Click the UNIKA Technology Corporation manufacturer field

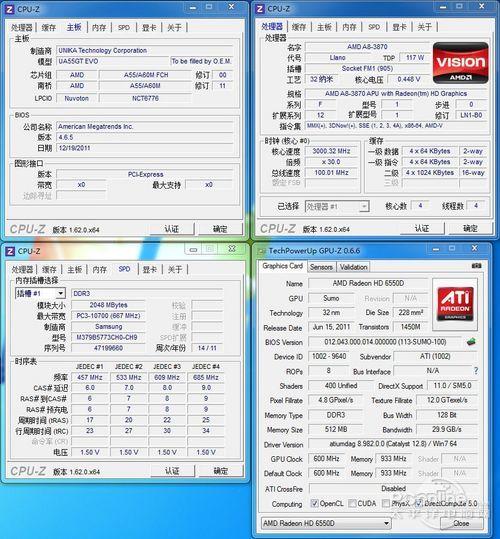coord(145,51)
